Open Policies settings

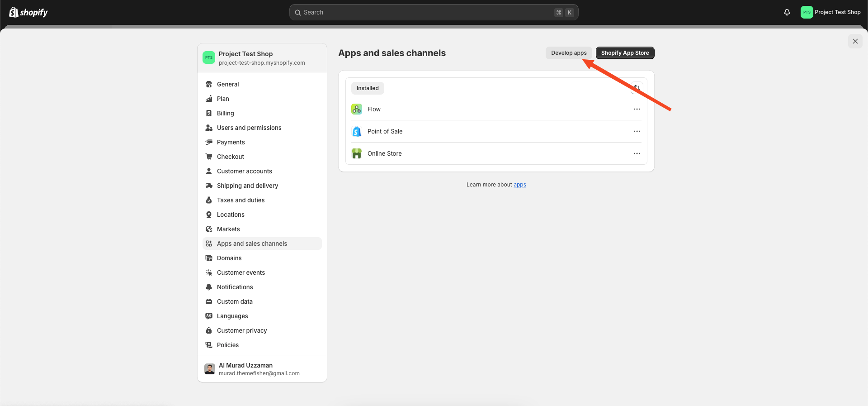(x=262, y=345)
